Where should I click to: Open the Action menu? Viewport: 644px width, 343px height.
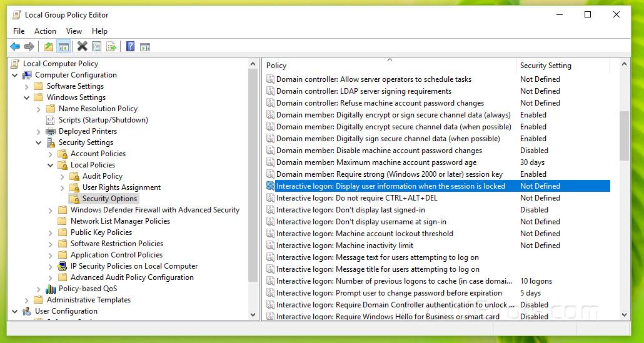45,31
